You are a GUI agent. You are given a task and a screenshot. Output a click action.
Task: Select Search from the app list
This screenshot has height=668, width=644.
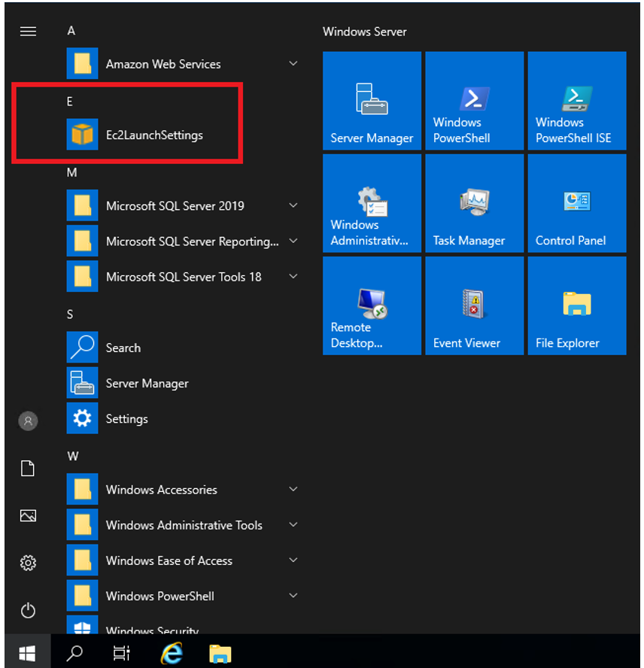tap(123, 348)
